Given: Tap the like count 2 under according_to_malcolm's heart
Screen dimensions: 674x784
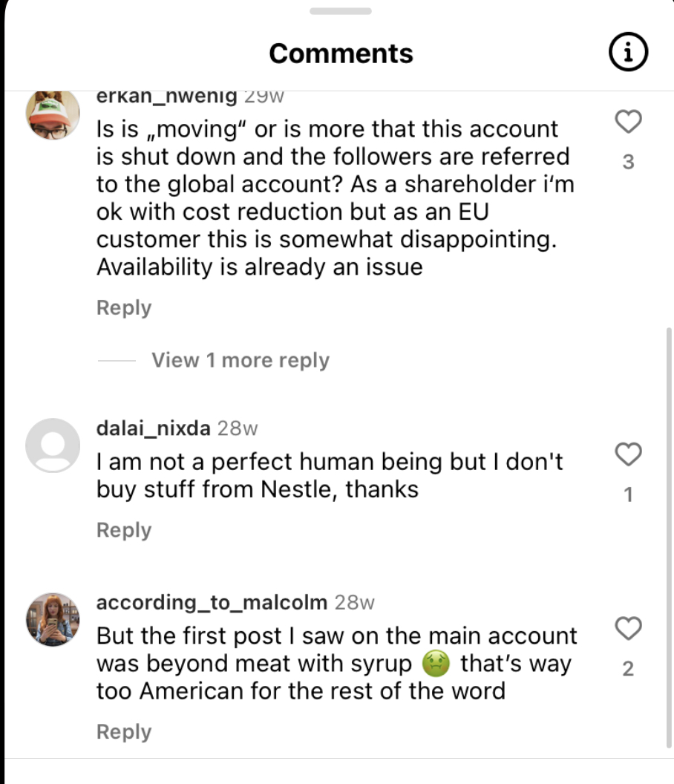Looking at the screenshot, I should 629,669.
